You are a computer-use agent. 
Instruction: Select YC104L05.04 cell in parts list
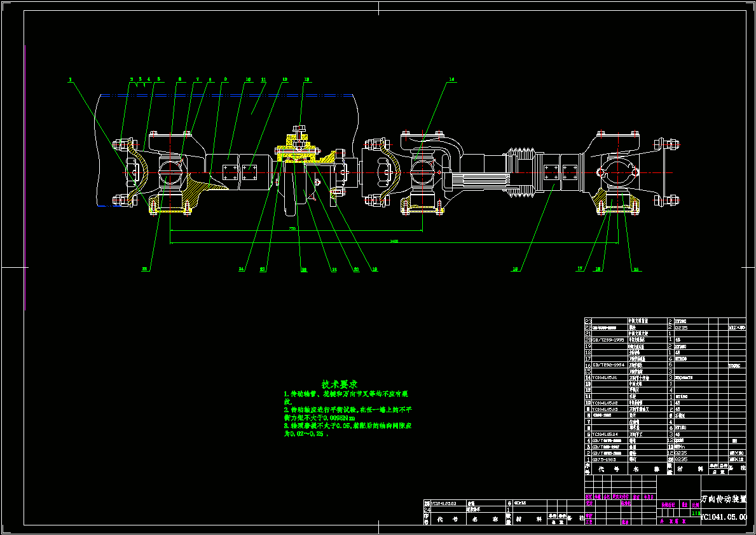[608, 434]
